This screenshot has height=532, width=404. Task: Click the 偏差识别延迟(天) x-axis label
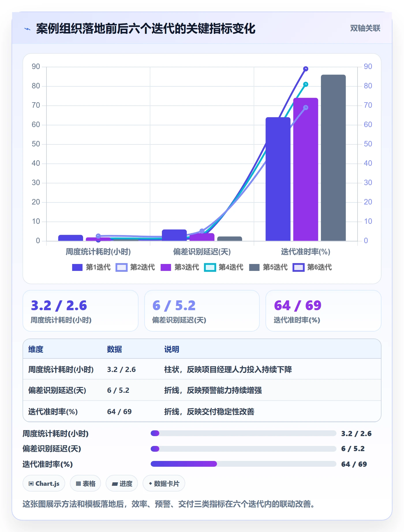[202, 252]
